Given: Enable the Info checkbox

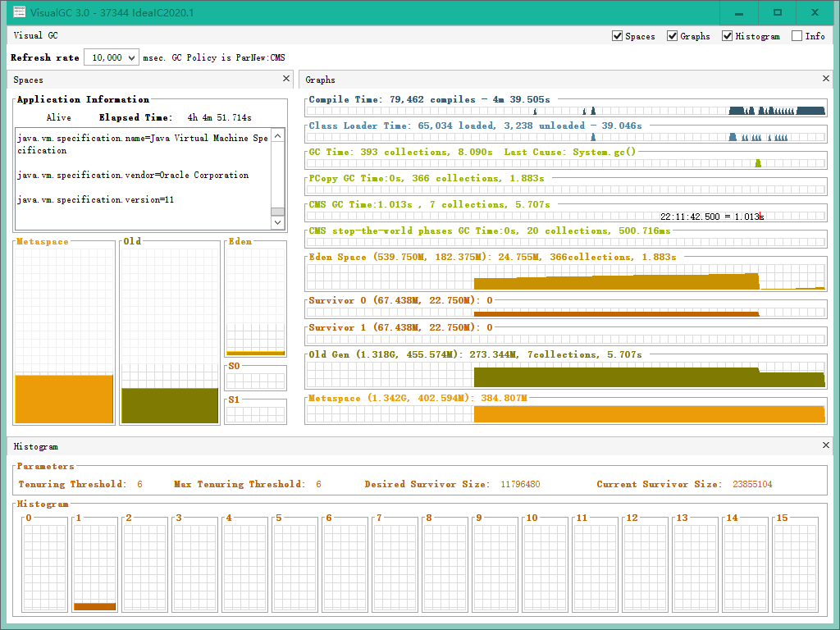Looking at the screenshot, I should click(x=797, y=36).
